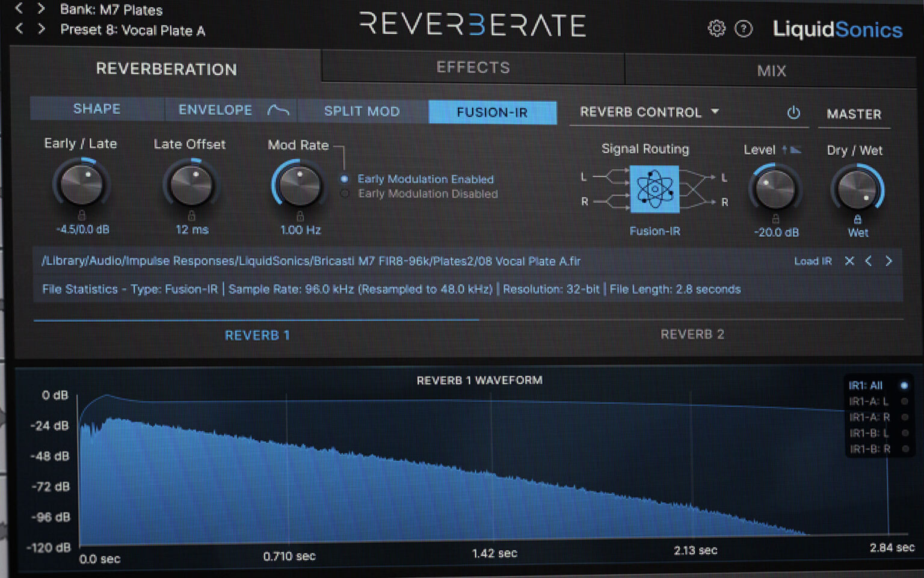
Task: Select the SPLIT MOD mode
Action: [x=361, y=111]
